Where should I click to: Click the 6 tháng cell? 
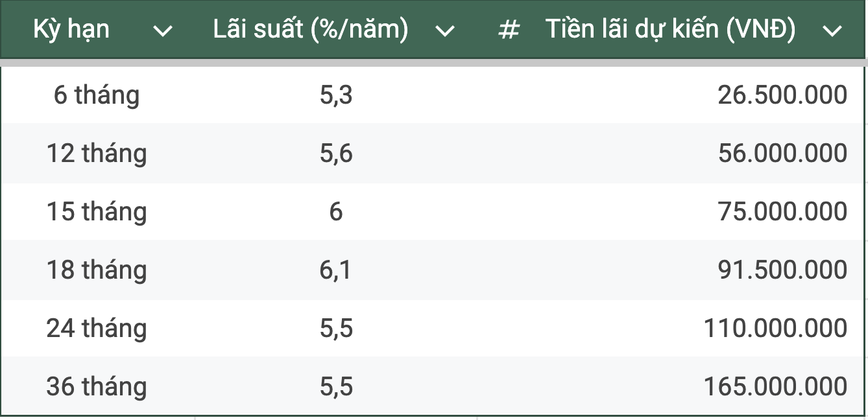point(97,95)
